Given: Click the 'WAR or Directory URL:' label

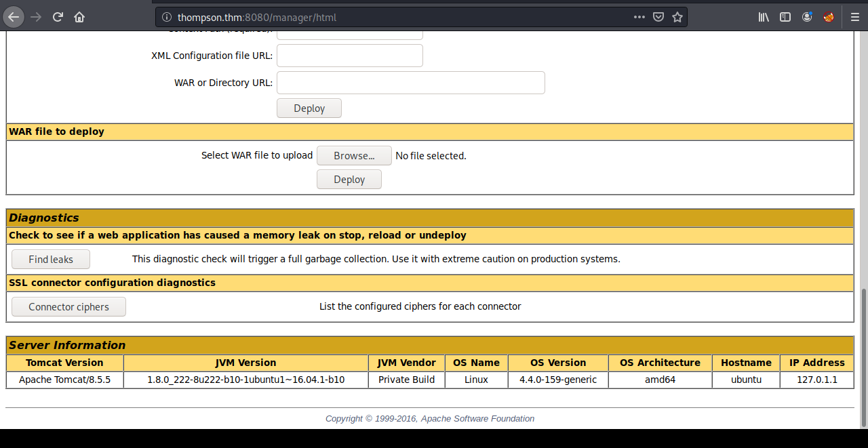Looking at the screenshot, I should click(224, 83).
